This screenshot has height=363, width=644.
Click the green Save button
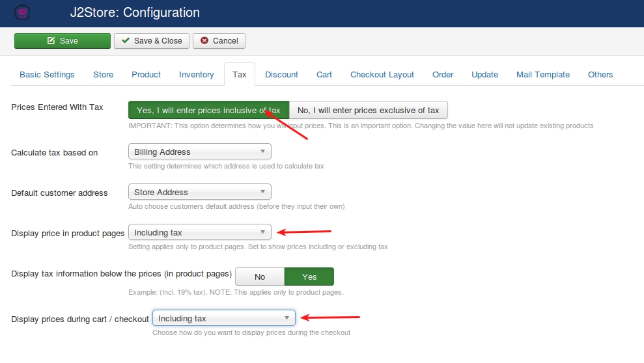tap(63, 41)
